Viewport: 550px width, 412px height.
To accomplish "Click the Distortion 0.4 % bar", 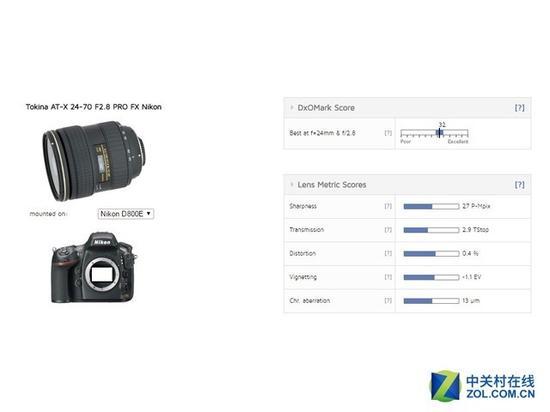I will pyautogui.click(x=431, y=254).
